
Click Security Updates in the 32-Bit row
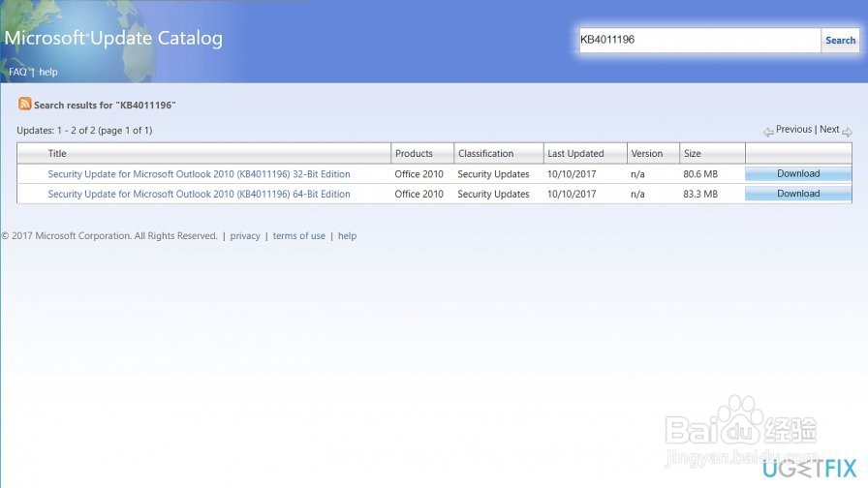493,173
